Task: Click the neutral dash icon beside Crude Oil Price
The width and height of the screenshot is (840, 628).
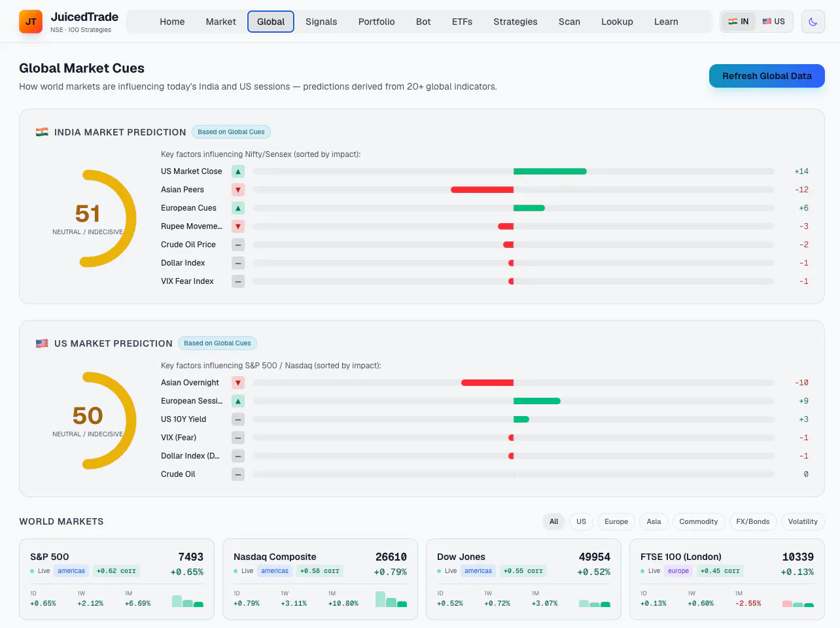Action: pyautogui.click(x=238, y=245)
